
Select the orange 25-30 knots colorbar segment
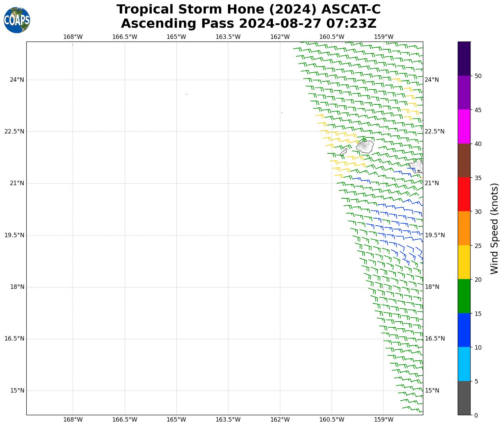tap(464, 228)
